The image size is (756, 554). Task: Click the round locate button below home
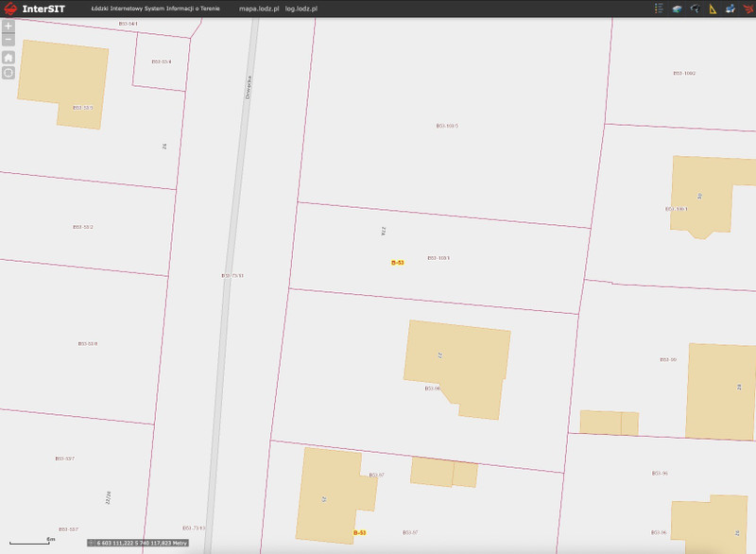click(x=9, y=72)
